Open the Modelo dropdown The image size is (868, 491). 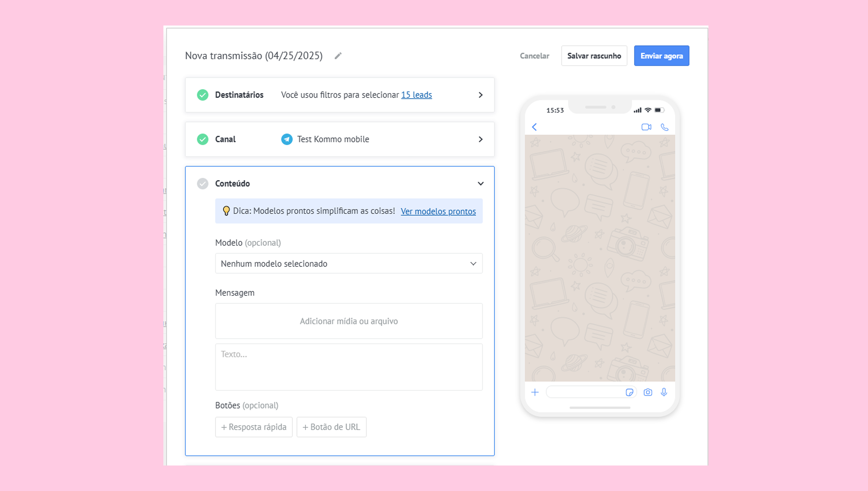pyautogui.click(x=348, y=263)
